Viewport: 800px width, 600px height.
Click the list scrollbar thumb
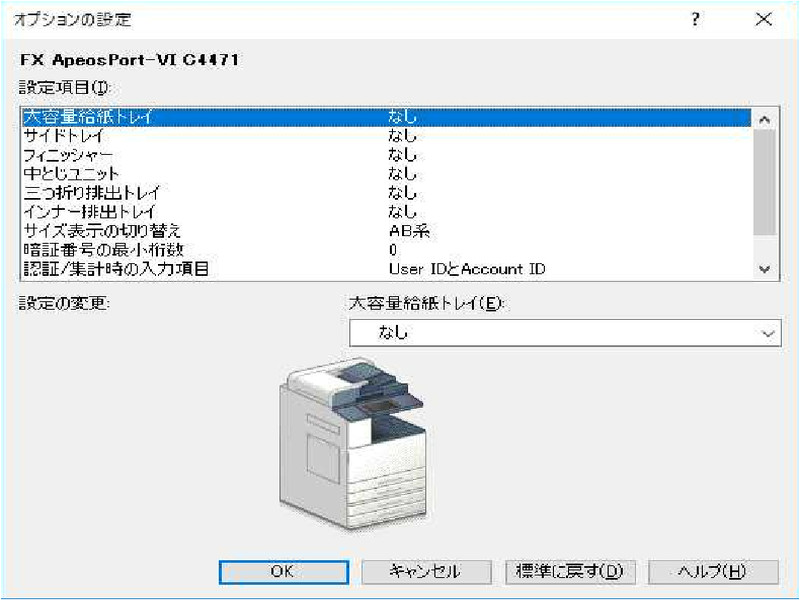tap(764, 182)
